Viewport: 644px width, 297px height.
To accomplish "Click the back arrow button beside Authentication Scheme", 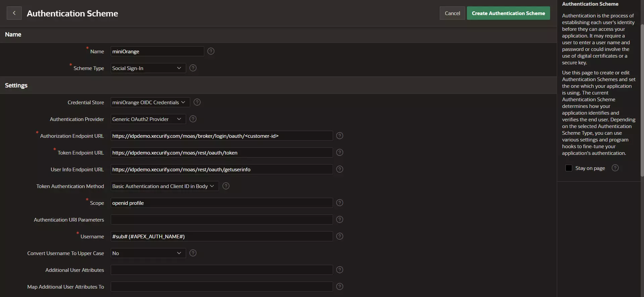I will [14, 13].
